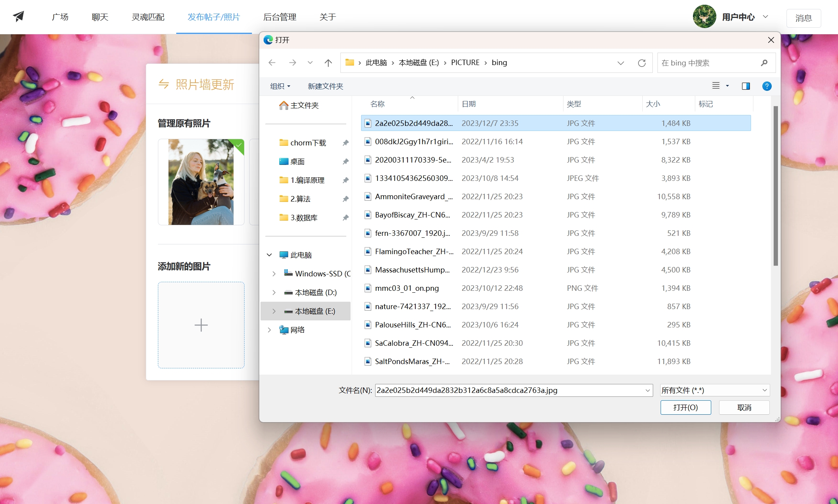Unpin the chorm下载 quick access folder
This screenshot has width=838, height=504.
pyautogui.click(x=345, y=143)
